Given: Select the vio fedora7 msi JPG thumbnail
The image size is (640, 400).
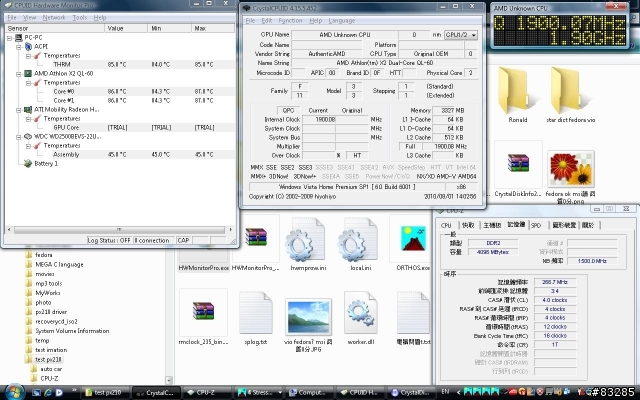Looking at the screenshot, I should [x=308, y=317].
